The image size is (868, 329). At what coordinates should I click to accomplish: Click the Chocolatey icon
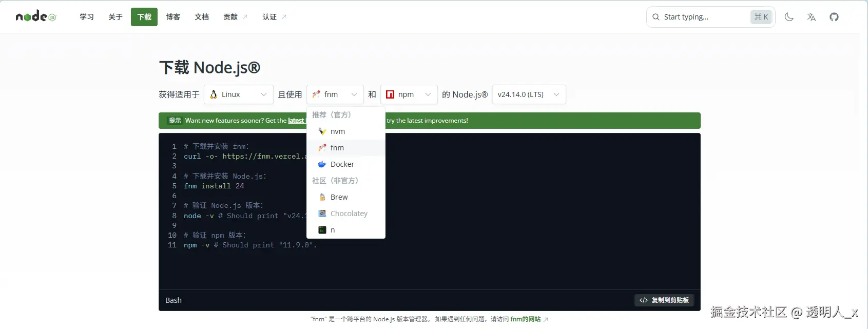point(322,214)
